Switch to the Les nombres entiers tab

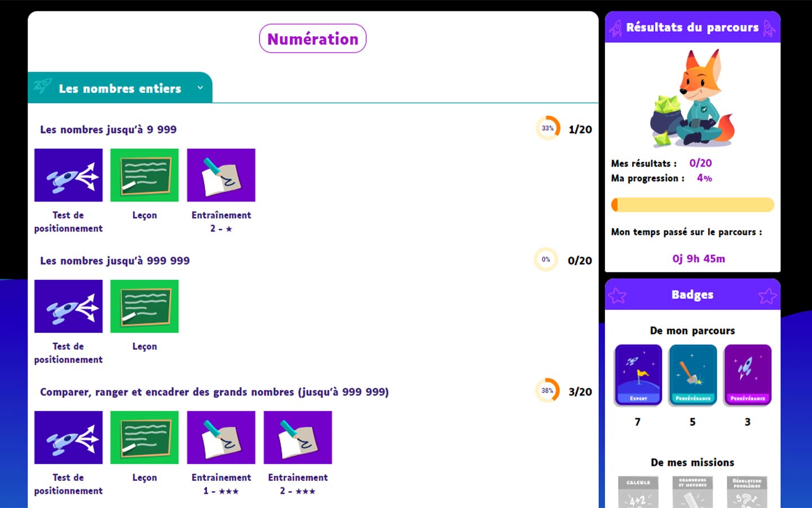(x=120, y=88)
